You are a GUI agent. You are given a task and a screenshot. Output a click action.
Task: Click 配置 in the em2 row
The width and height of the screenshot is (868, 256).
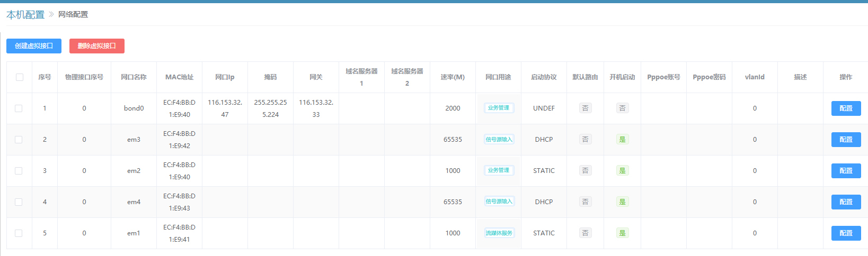point(846,171)
